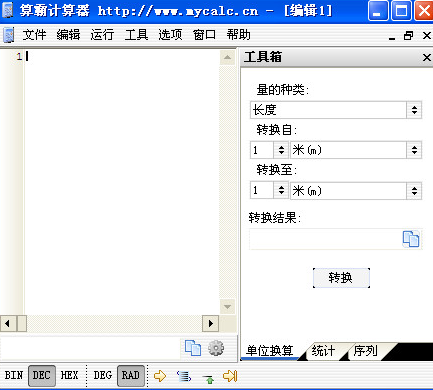Click the calculator document icon in the menu bar
The image size is (433, 390).
(x=9, y=35)
